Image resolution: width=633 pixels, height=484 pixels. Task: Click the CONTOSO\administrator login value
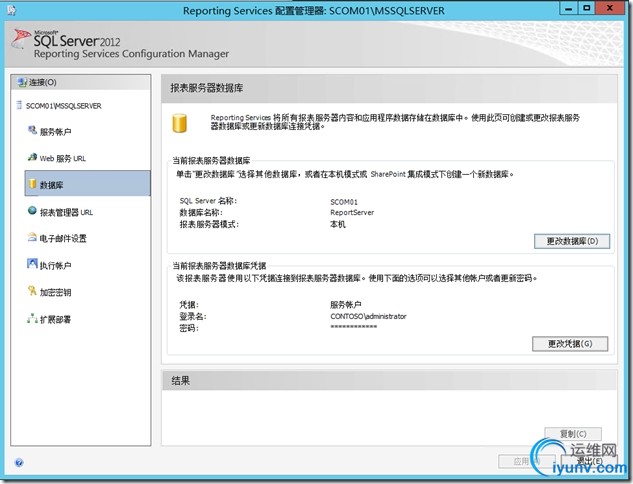coord(368,316)
